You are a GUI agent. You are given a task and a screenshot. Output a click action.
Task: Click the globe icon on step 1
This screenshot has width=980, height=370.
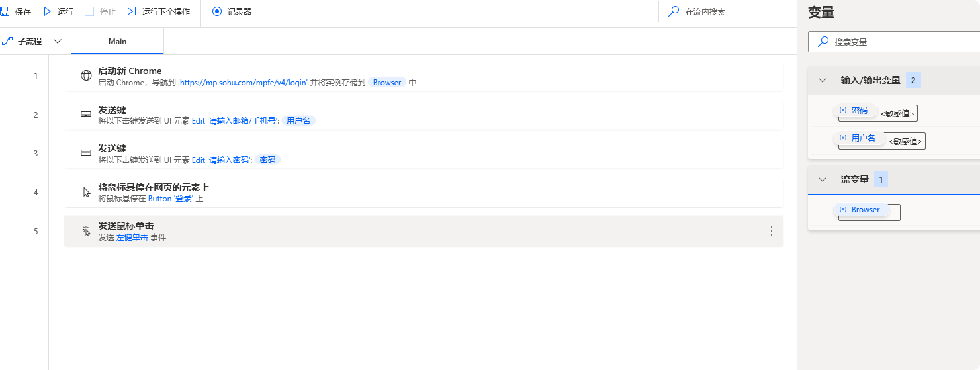pos(86,75)
